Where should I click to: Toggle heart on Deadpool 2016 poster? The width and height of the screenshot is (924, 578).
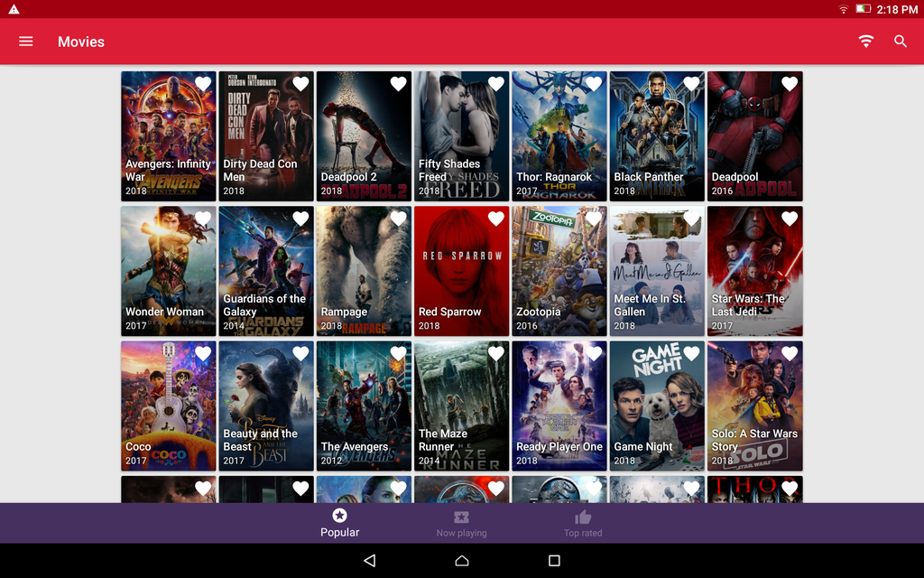pos(790,84)
